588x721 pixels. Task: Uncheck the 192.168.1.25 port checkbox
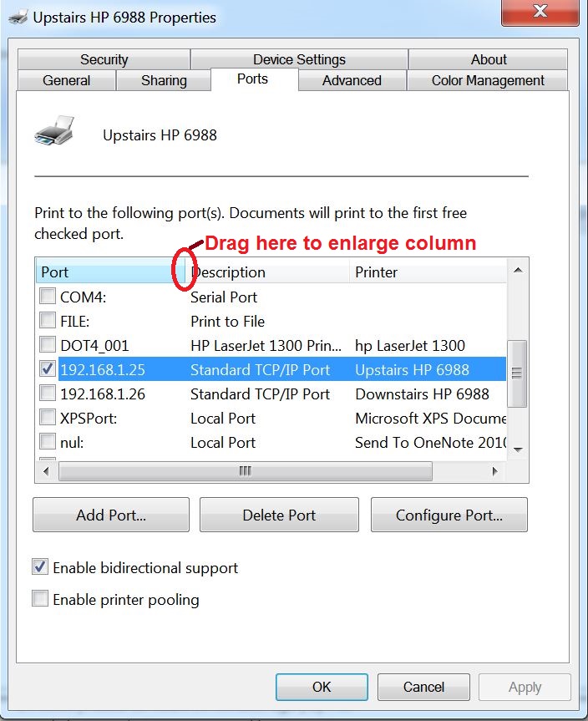(48, 368)
